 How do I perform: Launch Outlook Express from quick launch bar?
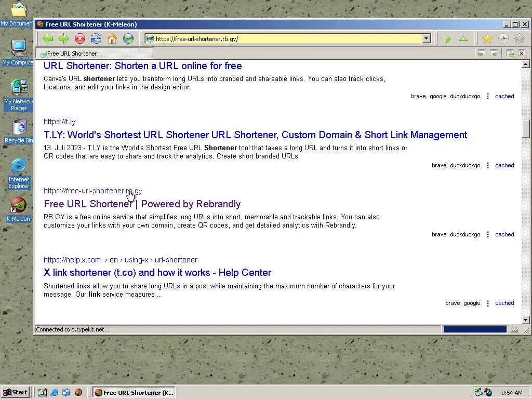click(x=66, y=392)
